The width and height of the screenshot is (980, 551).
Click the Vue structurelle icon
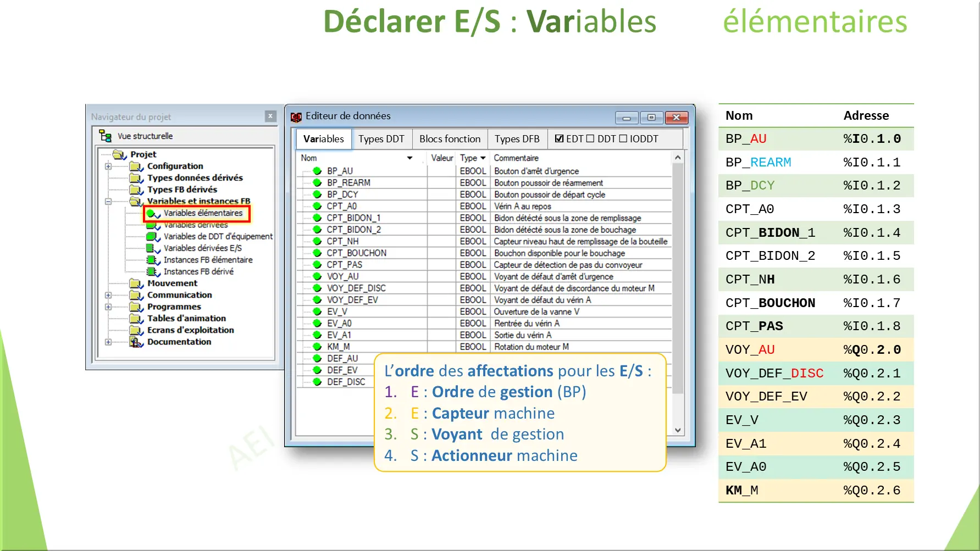click(105, 136)
